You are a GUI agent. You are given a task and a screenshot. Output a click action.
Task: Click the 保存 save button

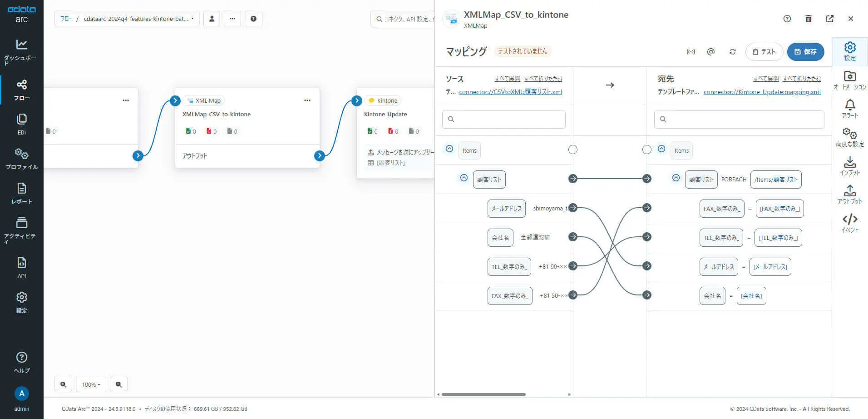coord(805,52)
